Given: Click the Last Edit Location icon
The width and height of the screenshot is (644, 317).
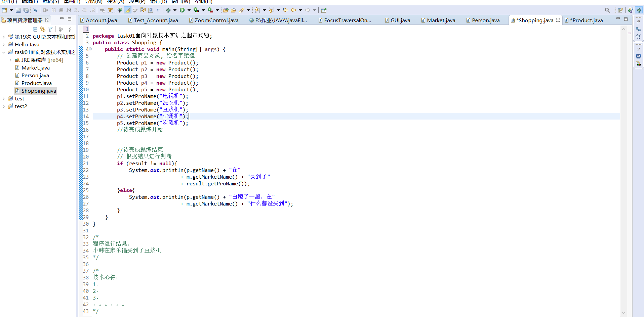Looking at the screenshot, I should pyautogui.click(x=285, y=10).
